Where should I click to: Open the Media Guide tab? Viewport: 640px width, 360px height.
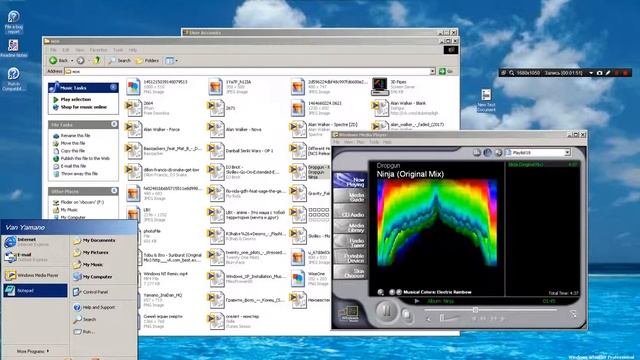[x=351, y=197]
